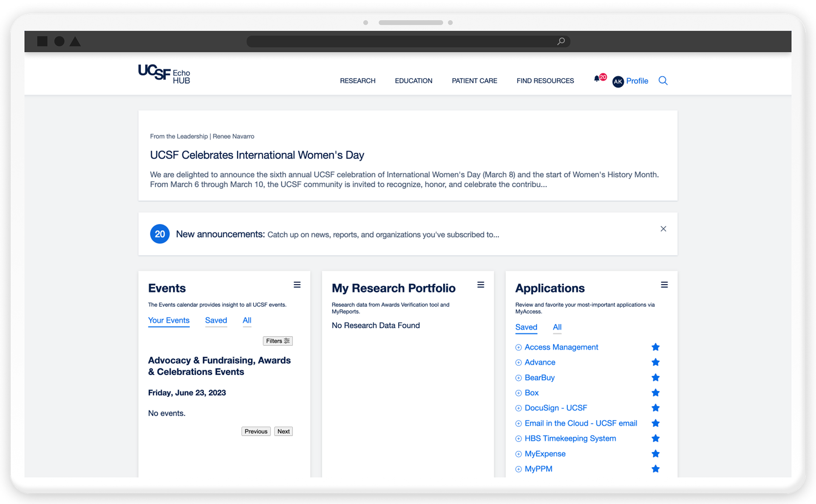Open My Research Portfolio hamburger menu

click(x=481, y=285)
